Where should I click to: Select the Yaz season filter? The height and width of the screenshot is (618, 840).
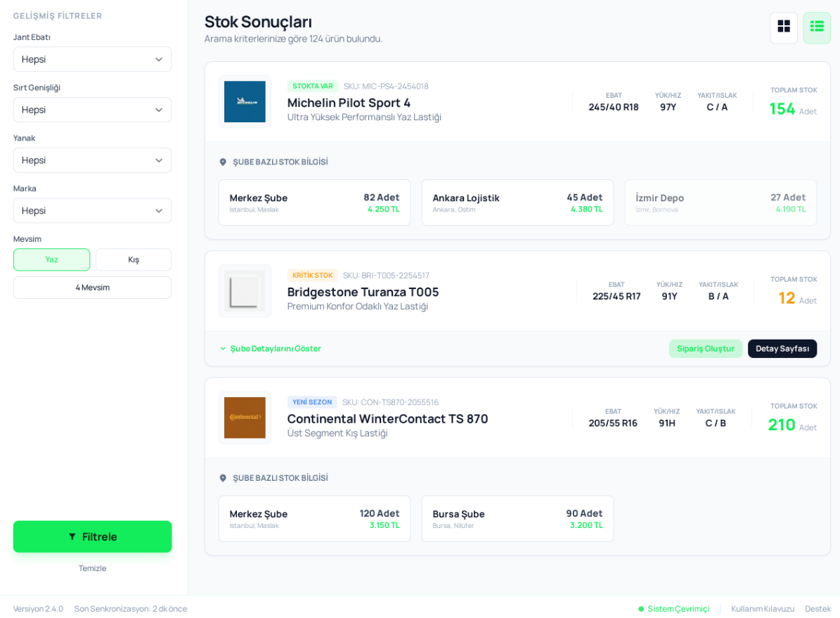[51, 259]
